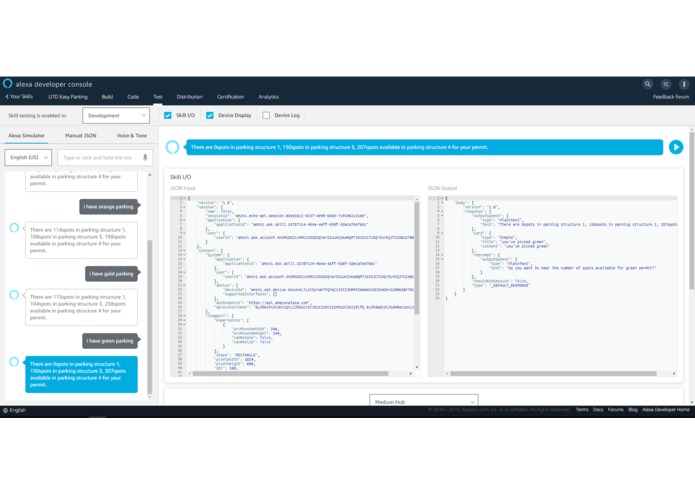This screenshot has width=695, height=494.
Task: Click the microphone icon in utterance field
Action: tap(145, 158)
